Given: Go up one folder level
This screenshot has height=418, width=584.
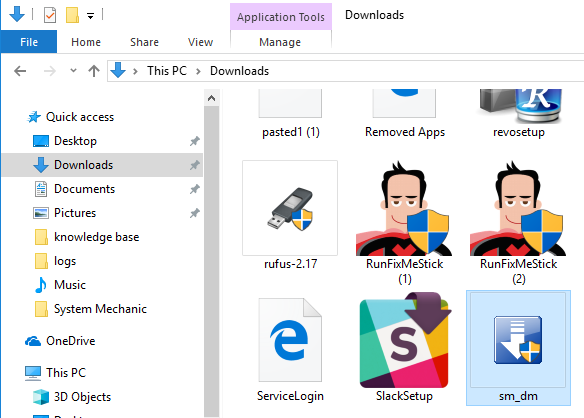Looking at the screenshot, I should pos(94,71).
